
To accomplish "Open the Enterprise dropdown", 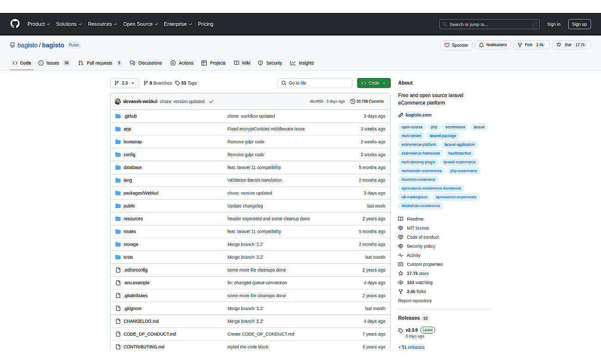I will 178,24.
